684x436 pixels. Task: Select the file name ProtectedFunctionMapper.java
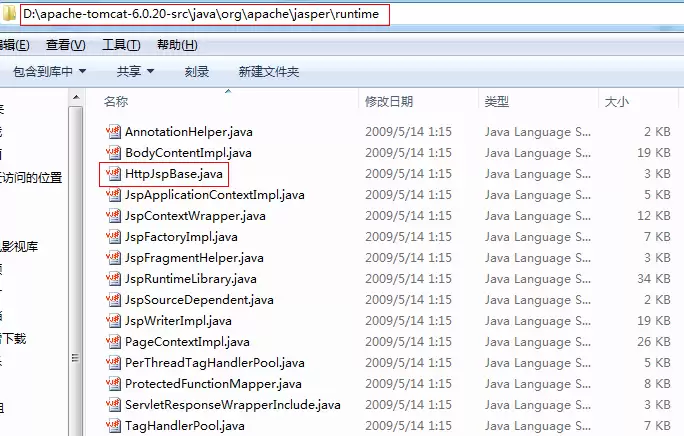(x=213, y=384)
